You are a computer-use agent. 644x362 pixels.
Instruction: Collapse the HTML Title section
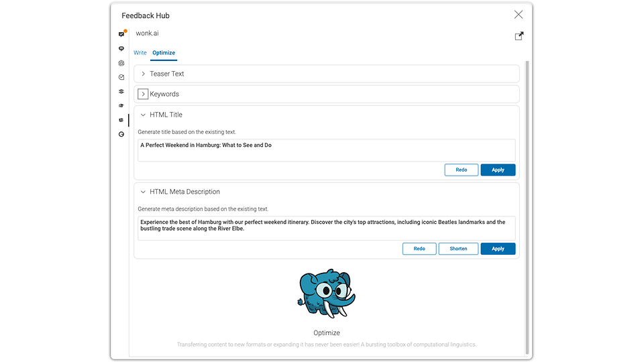(x=143, y=115)
